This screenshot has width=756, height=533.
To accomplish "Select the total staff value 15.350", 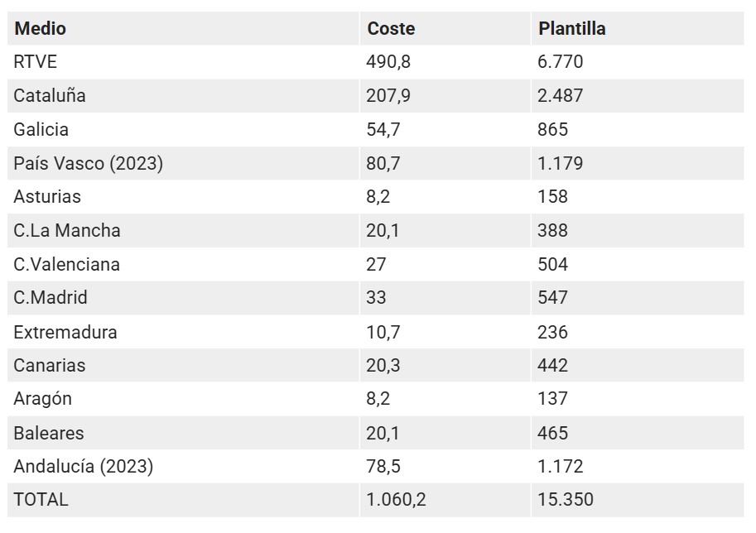I will coord(566,500).
